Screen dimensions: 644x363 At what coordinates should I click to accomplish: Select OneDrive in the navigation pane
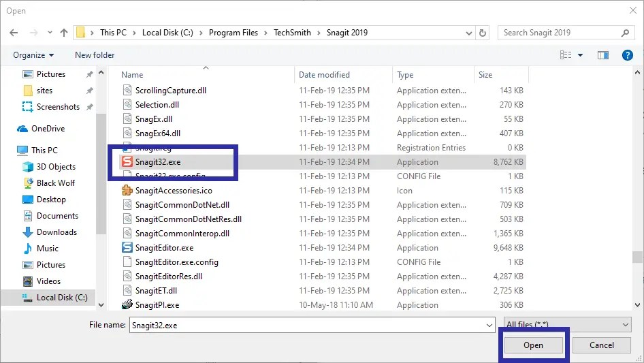(x=48, y=129)
